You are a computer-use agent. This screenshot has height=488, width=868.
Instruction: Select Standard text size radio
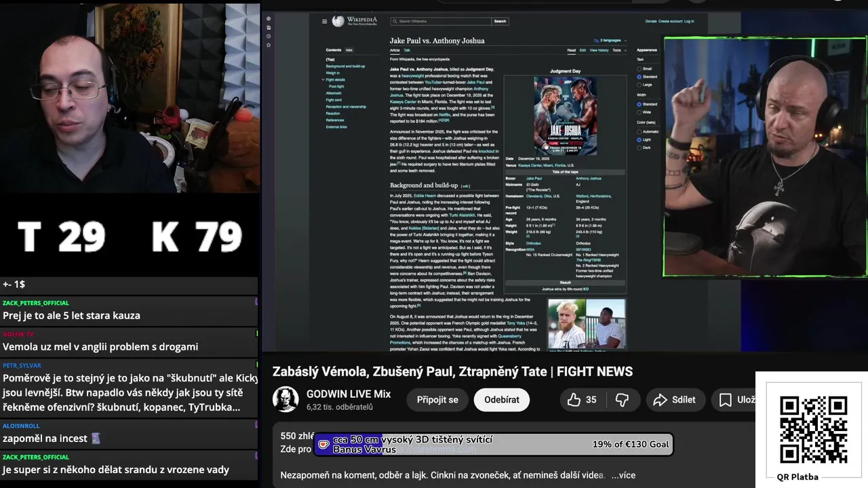[639, 77]
